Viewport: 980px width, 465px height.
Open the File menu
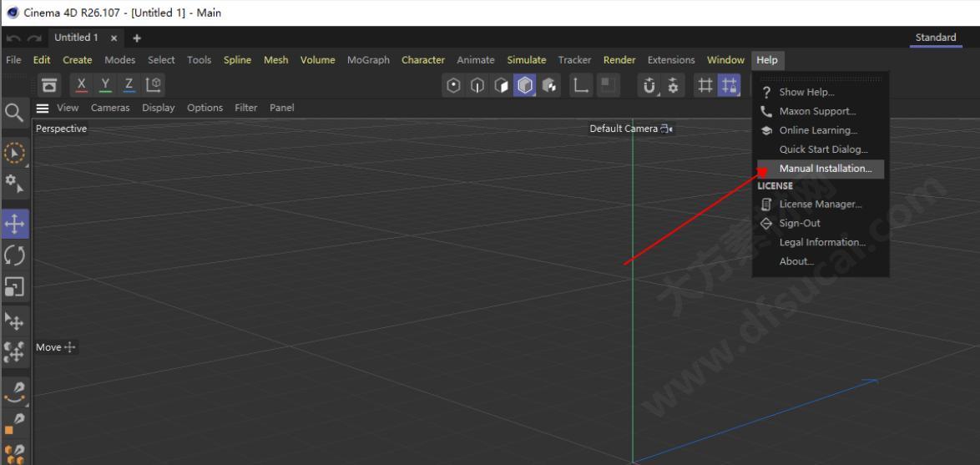pos(13,60)
